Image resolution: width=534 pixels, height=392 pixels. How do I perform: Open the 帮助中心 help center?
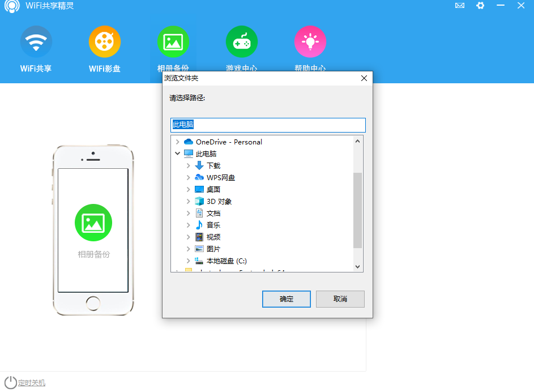point(310,41)
